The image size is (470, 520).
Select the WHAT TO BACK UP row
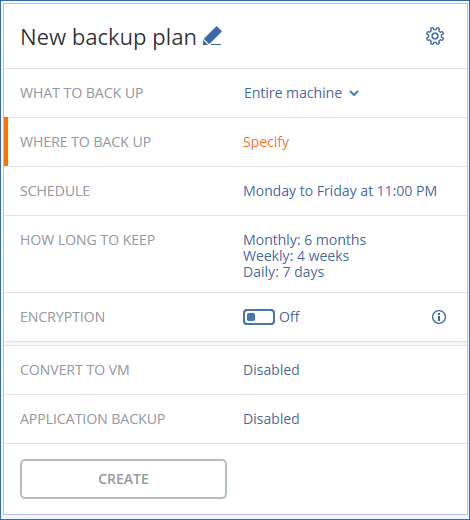235,93
